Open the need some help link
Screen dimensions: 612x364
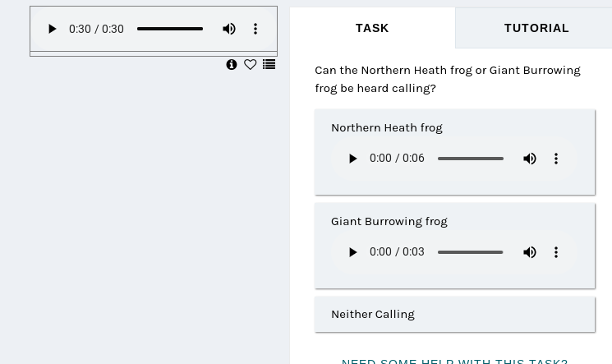point(455,362)
